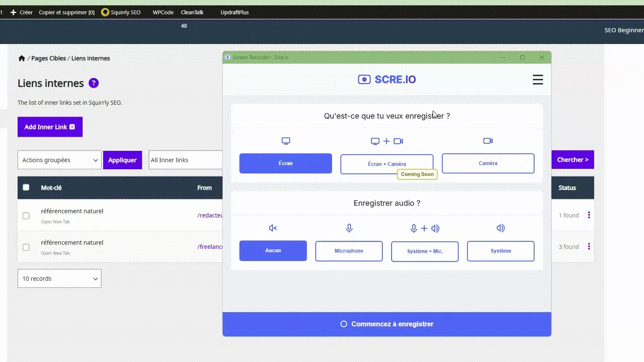This screenshot has height=362, width=644.
Task: Select the Écran recording option
Action: pyautogui.click(x=286, y=163)
